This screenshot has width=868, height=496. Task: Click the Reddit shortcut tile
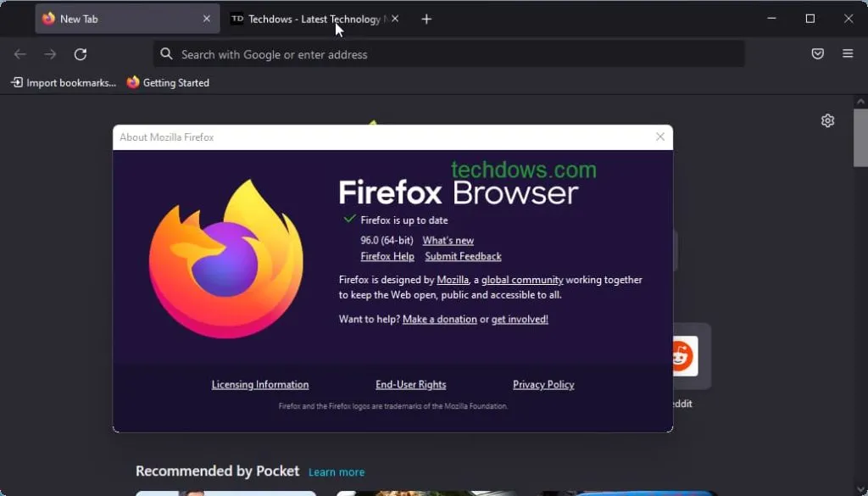click(692, 356)
